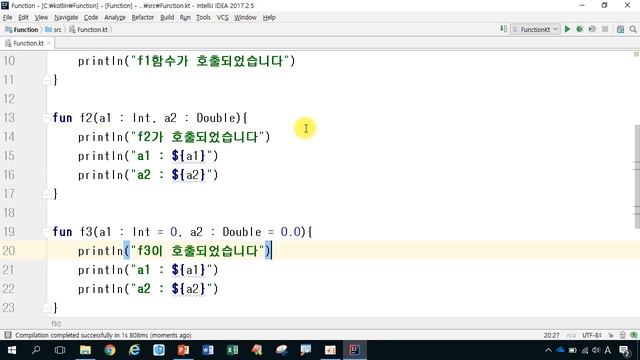Click the 20:27 cursor position indicator

[x=551, y=335]
